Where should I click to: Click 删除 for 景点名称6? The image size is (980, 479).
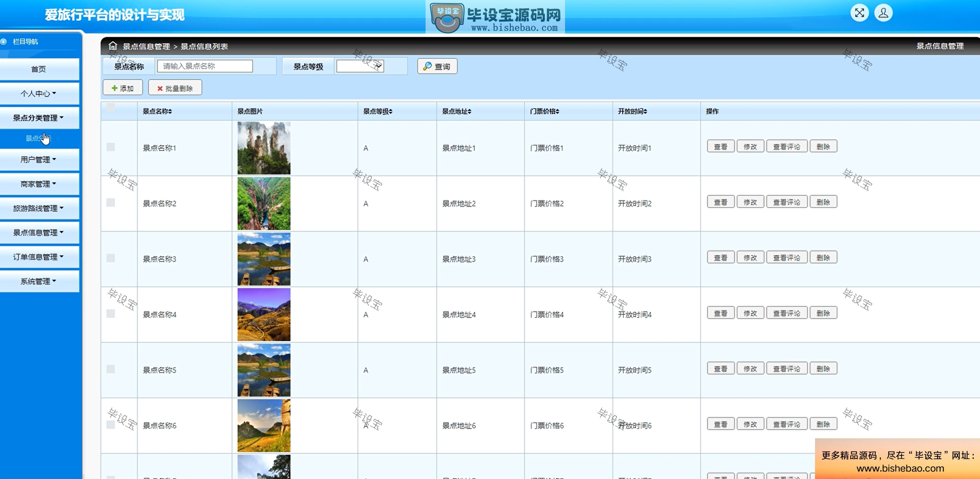point(823,424)
